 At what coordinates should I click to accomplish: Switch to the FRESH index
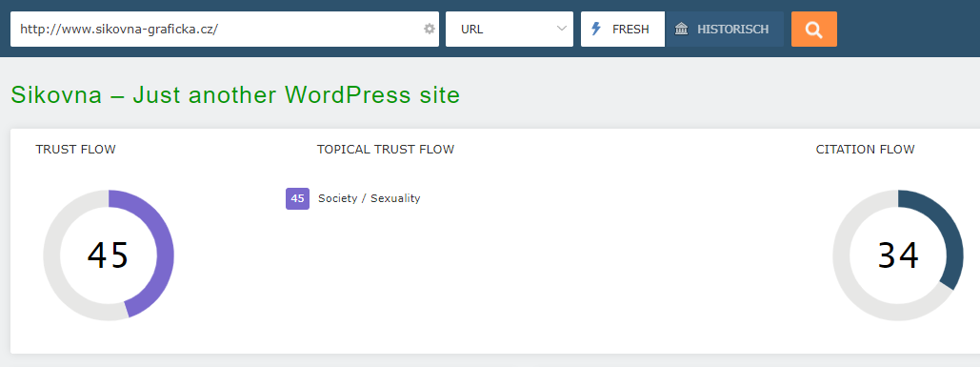[x=623, y=29]
